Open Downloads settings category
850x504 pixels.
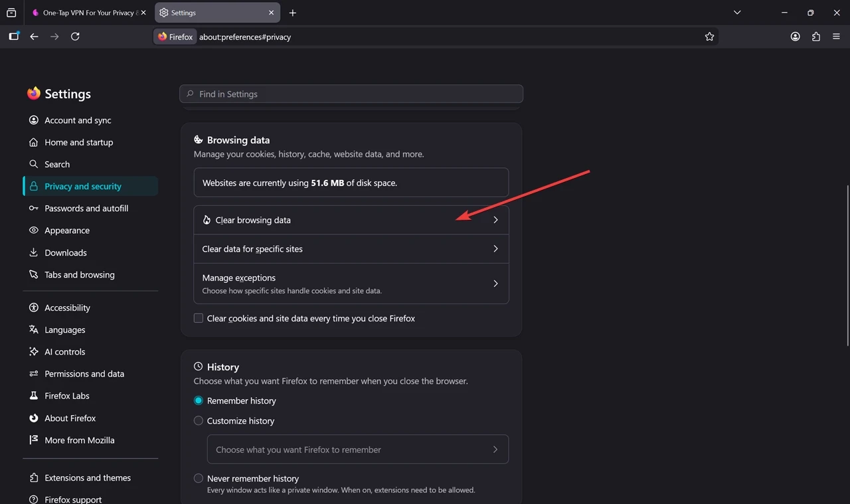90,252
